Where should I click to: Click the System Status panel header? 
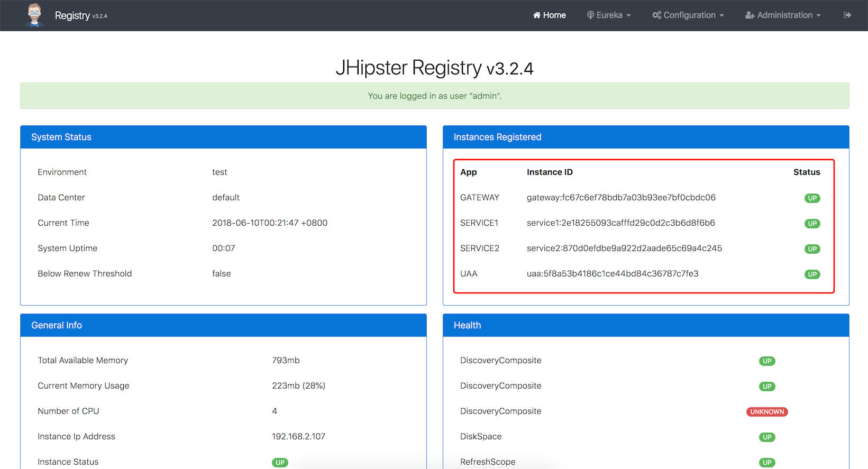point(223,137)
